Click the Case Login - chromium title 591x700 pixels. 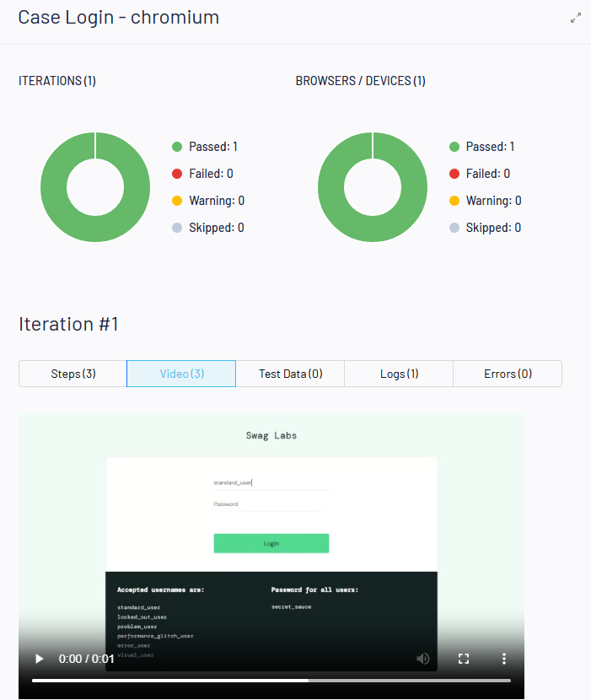pos(119,18)
